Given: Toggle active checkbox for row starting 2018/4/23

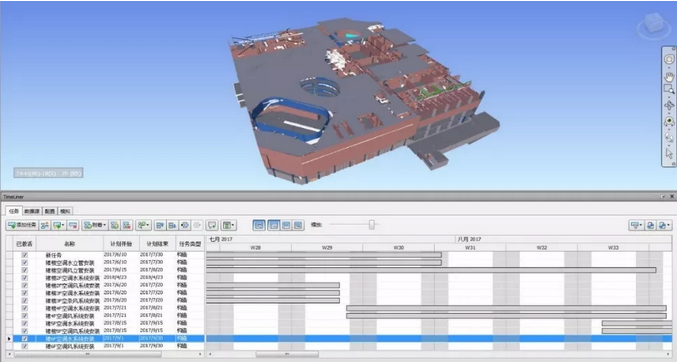Looking at the screenshot, I should (25, 278).
